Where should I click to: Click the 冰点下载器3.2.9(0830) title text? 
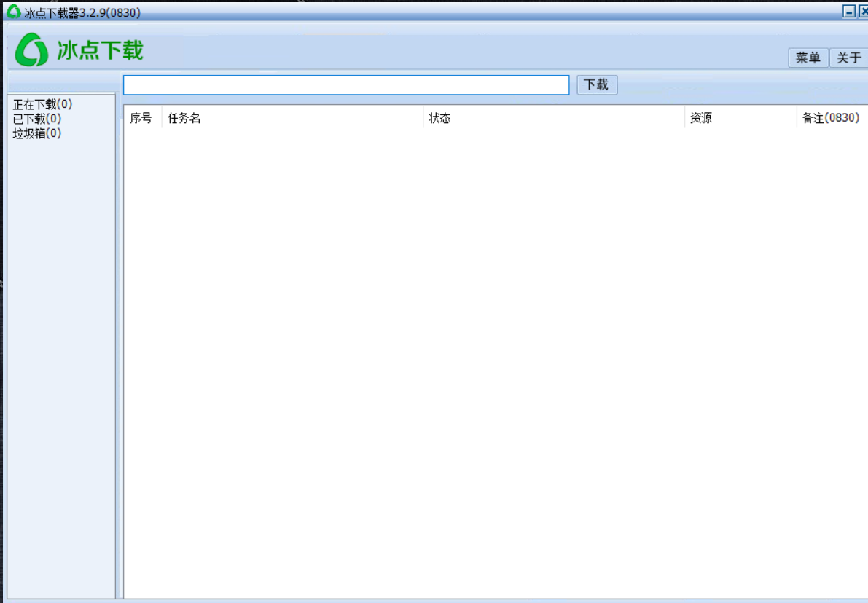pyautogui.click(x=82, y=12)
